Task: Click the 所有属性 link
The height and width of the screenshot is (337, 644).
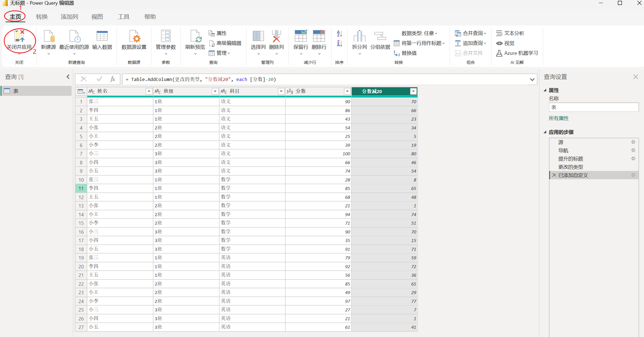Action: 559,118
